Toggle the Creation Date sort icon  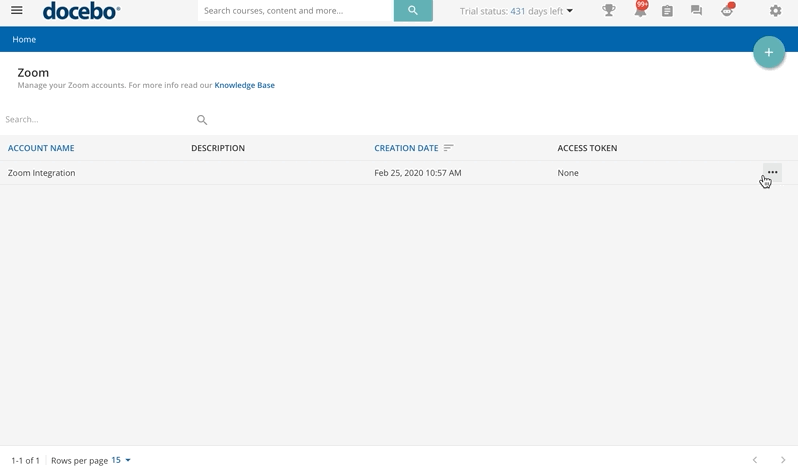pos(448,148)
